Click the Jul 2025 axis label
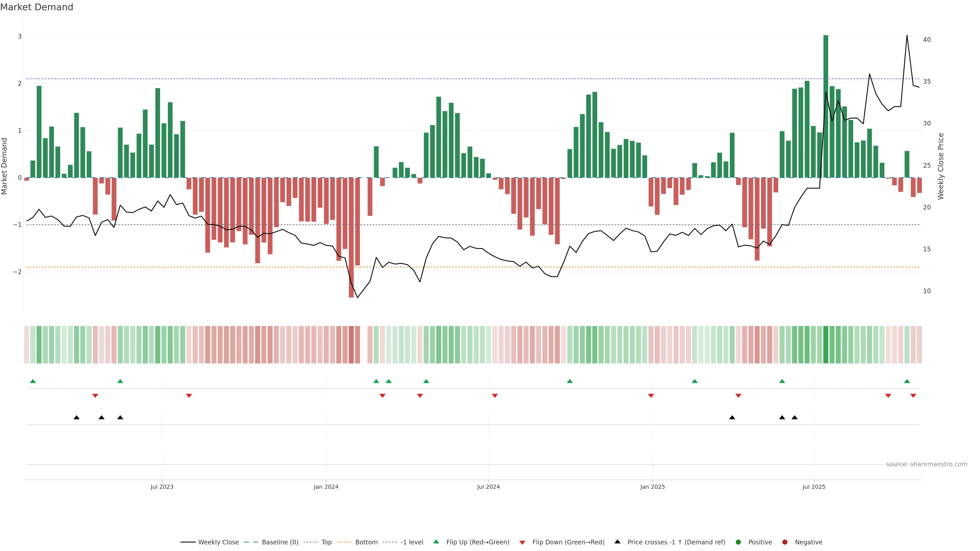Viewport: 980px width, 551px height. (814, 487)
